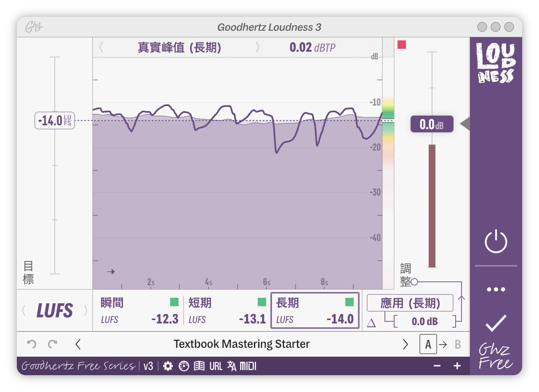Click the 0.0 dB gain value box

pyautogui.click(x=432, y=124)
